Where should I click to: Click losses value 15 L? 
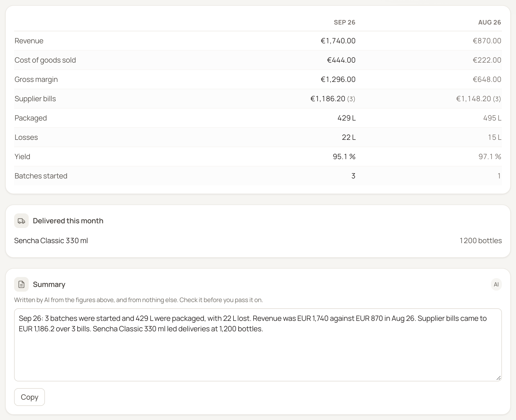pyautogui.click(x=495, y=137)
